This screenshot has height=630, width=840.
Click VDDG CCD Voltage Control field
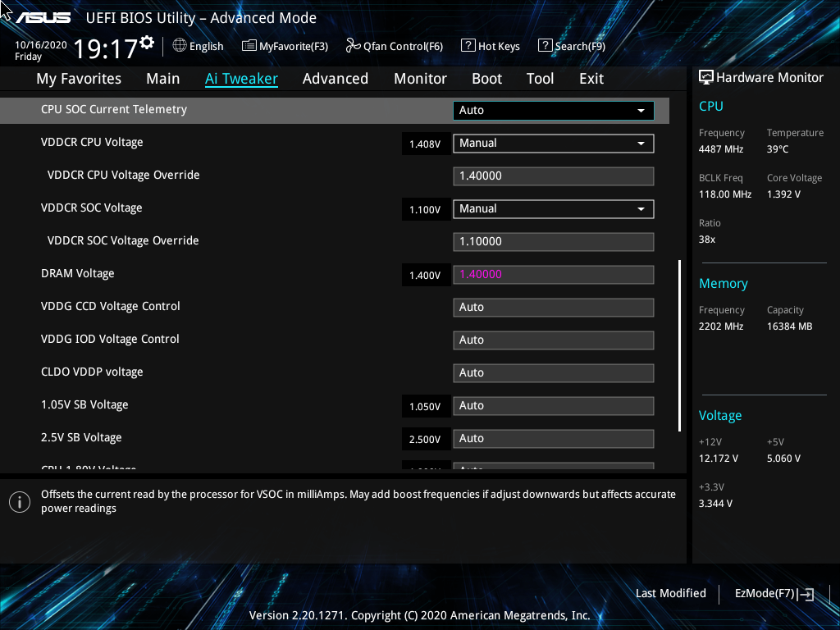coord(554,308)
